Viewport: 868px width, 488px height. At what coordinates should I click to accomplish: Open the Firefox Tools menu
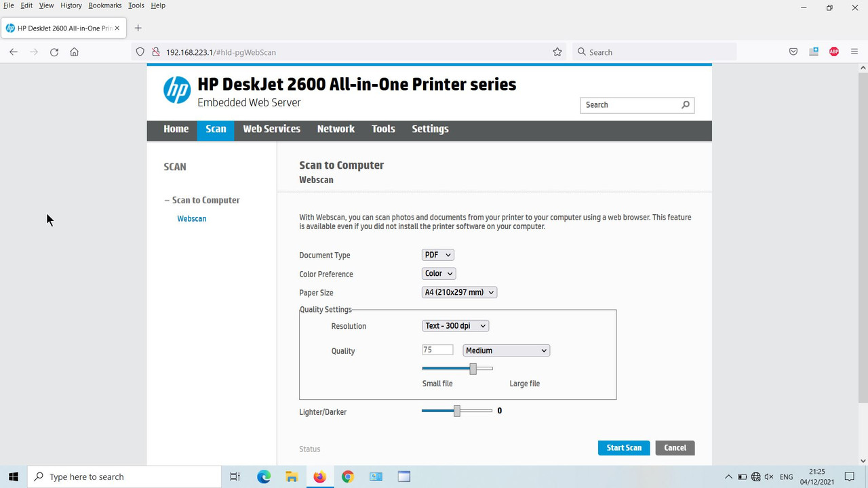click(x=136, y=5)
